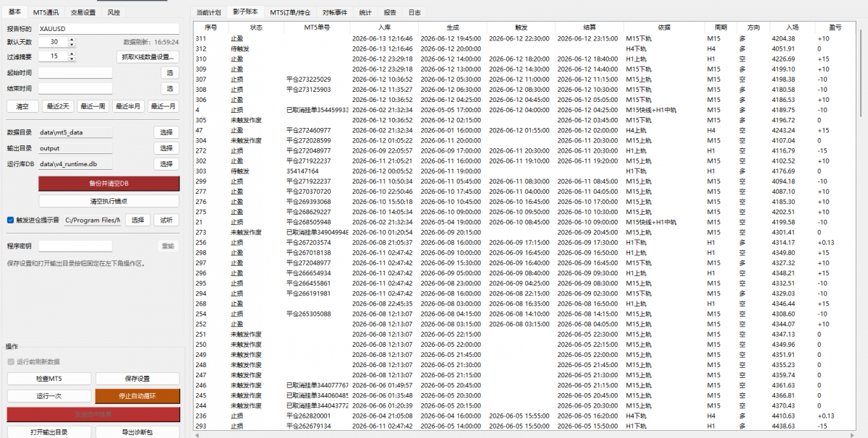868x438 pixels.
Task: Toggle the 运行前刷新数据 checkbox
Action: [10, 361]
